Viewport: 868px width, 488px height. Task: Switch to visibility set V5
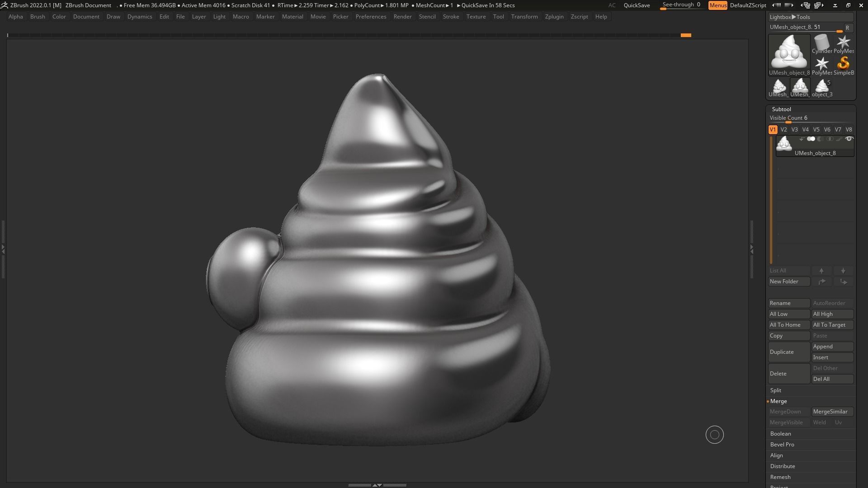click(x=816, y=130)
